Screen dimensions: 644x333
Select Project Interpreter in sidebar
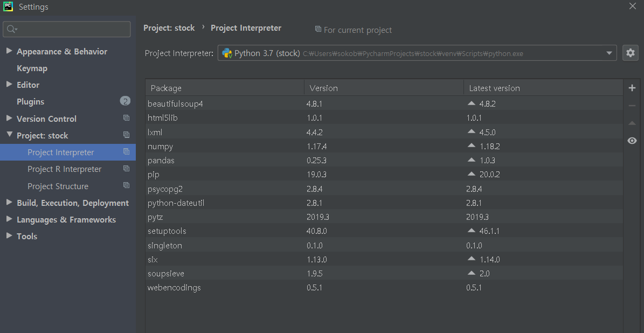(68, 152)
